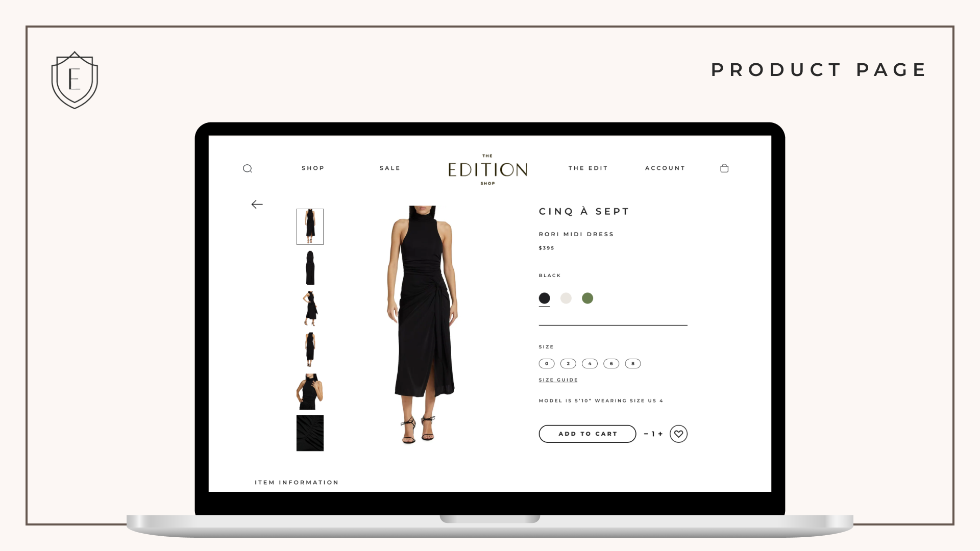
Task: Open the ACCOUNT menu item
Action: pos(665,168)
